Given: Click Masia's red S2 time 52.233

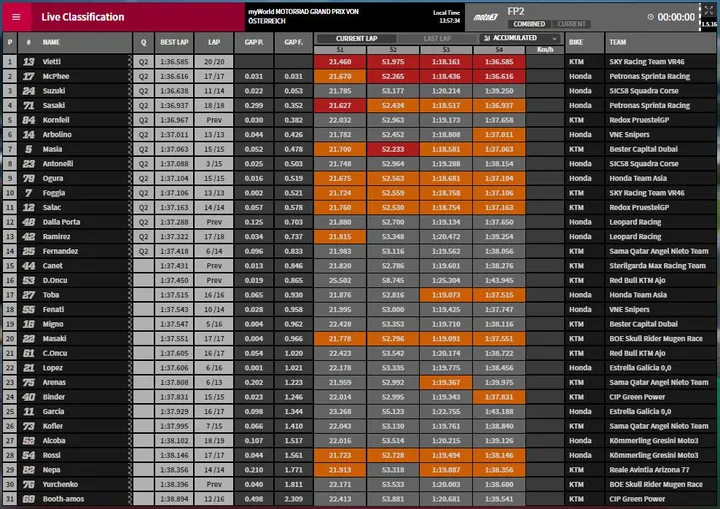Looking at the screenshot, I should coord(393,149).
